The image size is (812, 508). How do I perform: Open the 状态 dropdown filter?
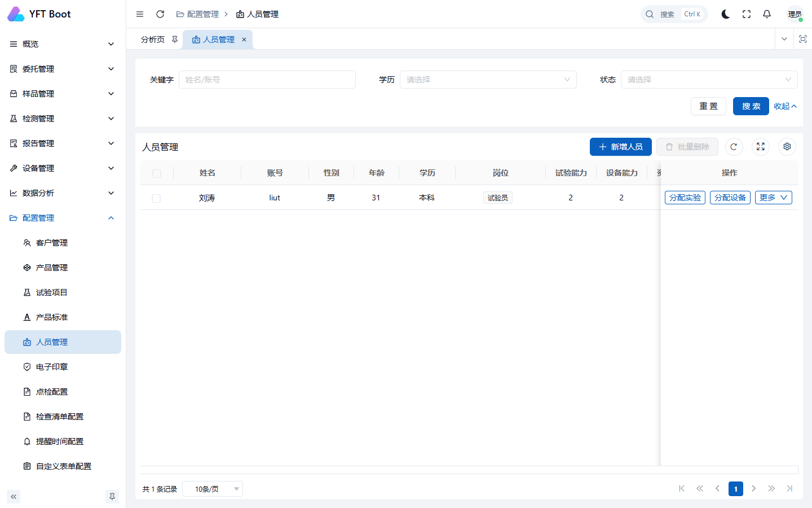click(x=709, y=80)
